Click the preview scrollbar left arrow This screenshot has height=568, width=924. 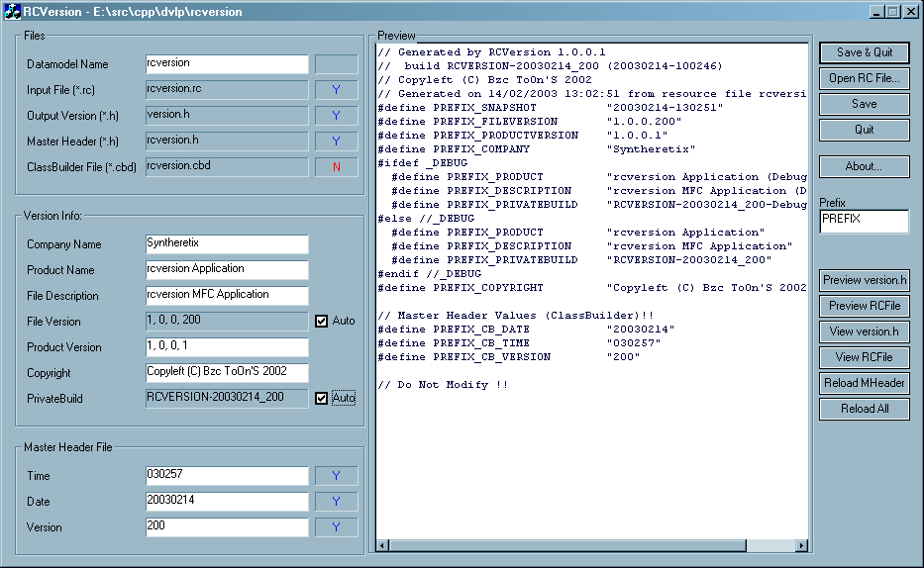382,545
